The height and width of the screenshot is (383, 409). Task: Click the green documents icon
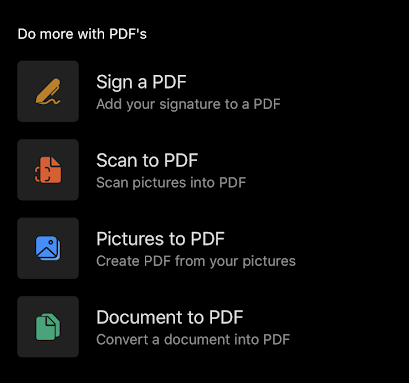click(x=48, y=326)
